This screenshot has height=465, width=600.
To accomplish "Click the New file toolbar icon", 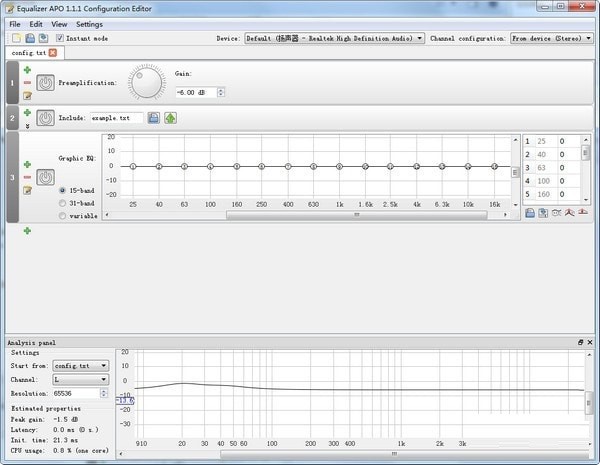I will 15,38.
